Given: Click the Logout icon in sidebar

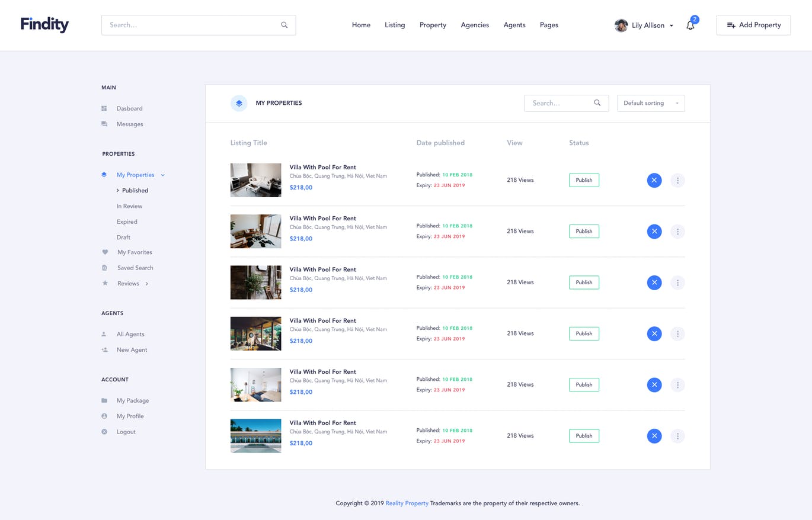Looking at the screenshot, I should tap(105, 431).
